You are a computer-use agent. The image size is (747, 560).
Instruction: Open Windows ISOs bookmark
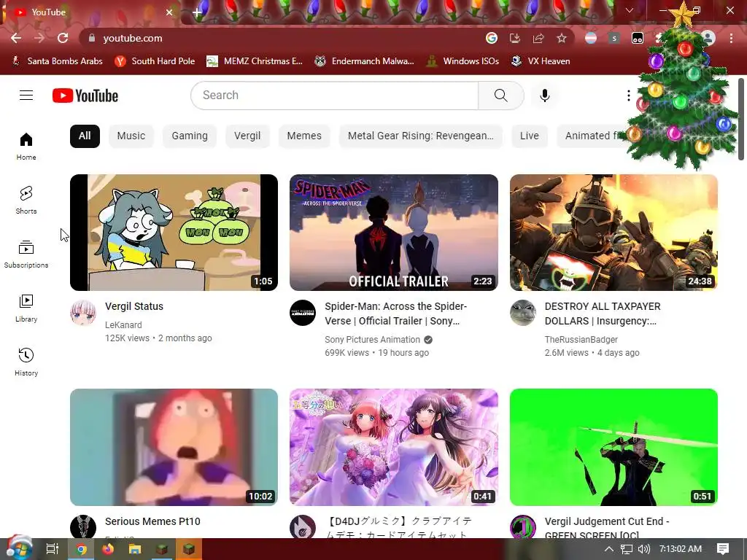pos(462,61)
